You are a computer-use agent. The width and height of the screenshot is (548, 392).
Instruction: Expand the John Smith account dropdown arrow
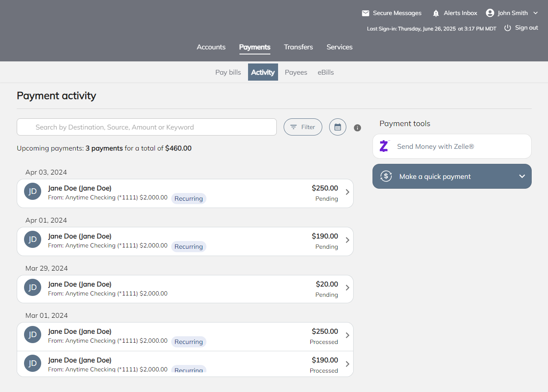pyautogui.click(x=536, y=13)
